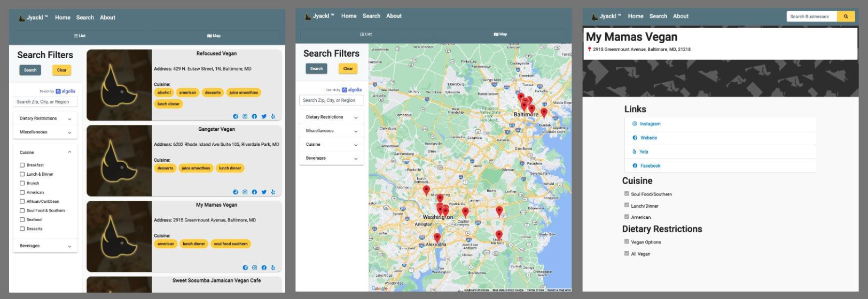Focus the Search Businesses field

click(812, 17)
